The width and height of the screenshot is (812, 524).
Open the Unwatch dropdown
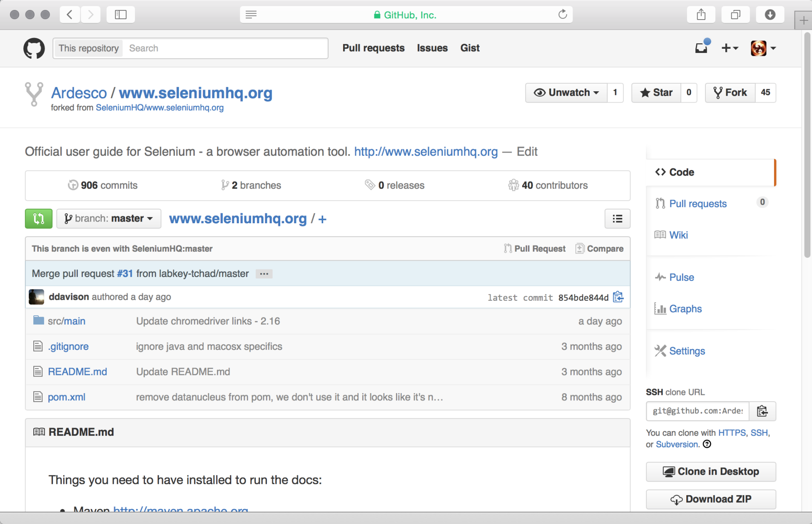pos(566,92)
